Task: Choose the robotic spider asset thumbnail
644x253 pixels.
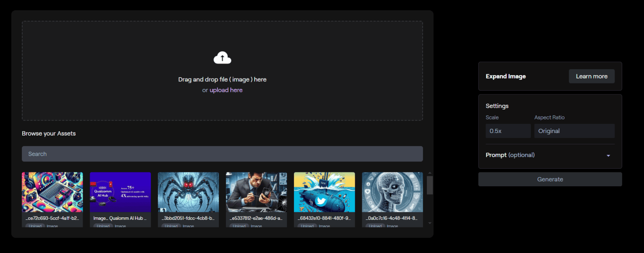Action: pos(188,192)
